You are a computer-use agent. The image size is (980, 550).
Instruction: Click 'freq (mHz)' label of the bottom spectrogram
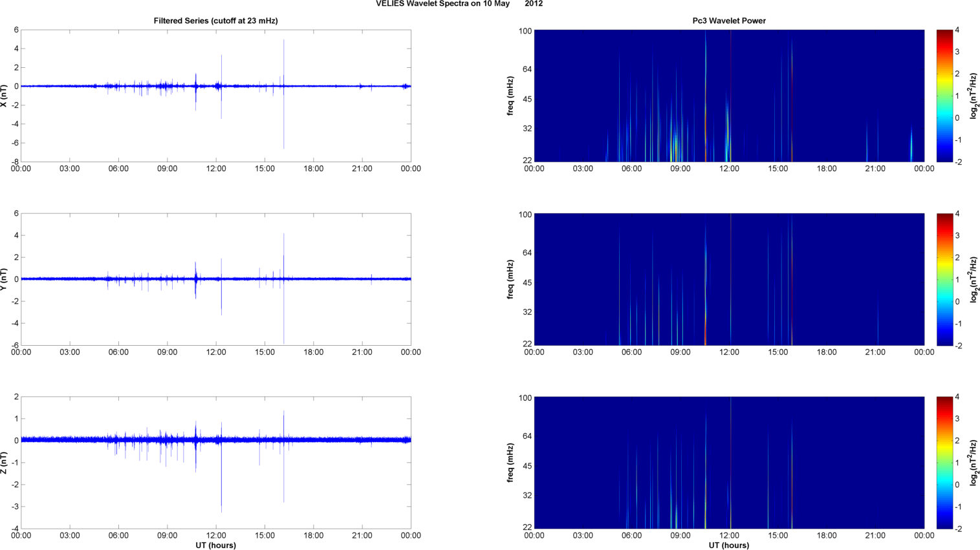[510, 463]
